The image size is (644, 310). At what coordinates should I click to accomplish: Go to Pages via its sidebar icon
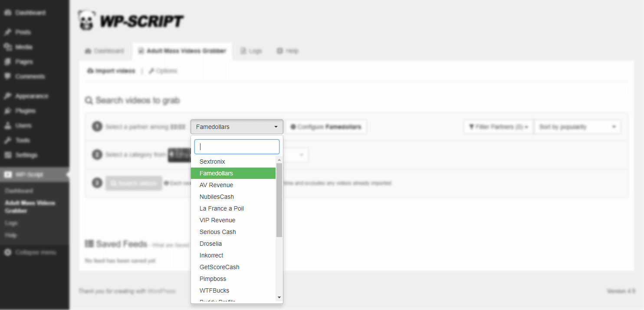(x=7, y=62)
